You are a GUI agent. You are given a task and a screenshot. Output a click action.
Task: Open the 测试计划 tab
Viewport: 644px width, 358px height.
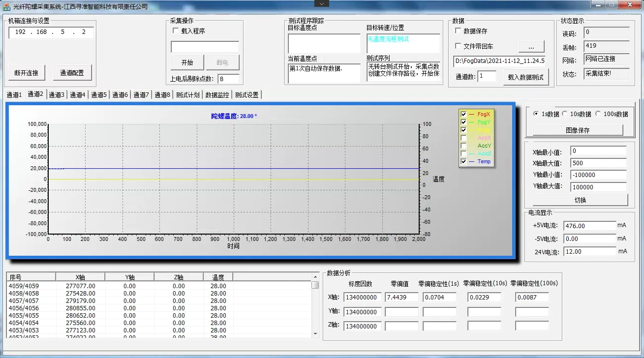pyautogui.click(x=187, y=95)
